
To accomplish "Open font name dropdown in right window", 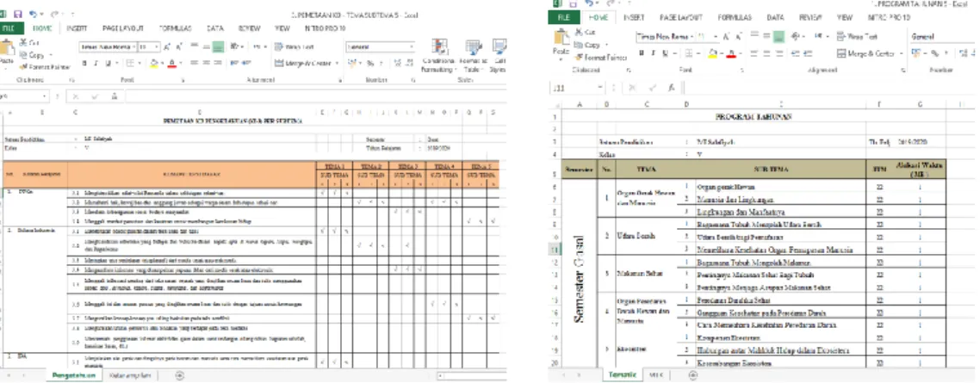I will pos(692,37).
